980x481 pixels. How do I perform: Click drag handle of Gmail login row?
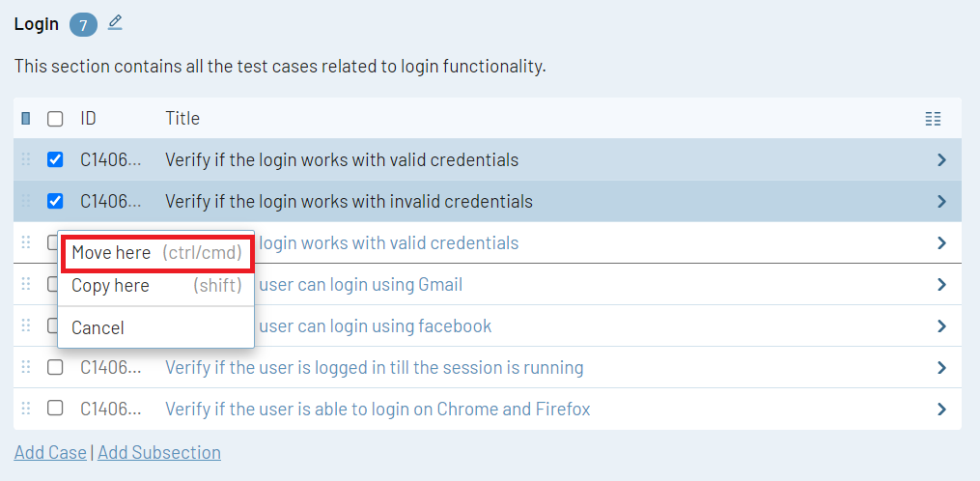pyautogui.click(x=26, y=285)
